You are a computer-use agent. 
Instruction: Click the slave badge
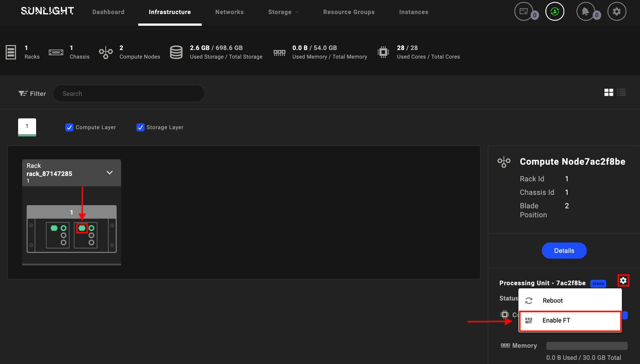(x=598, y=283)
